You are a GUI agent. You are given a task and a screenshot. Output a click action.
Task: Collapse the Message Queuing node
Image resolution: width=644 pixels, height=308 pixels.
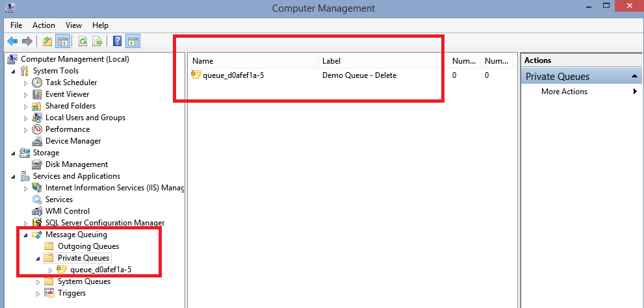pos(26,235)
